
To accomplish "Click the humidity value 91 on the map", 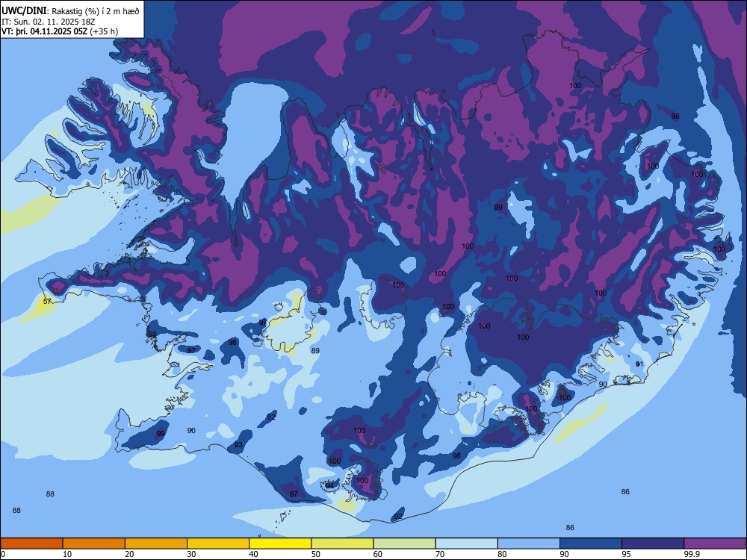I will click(639, 364).
